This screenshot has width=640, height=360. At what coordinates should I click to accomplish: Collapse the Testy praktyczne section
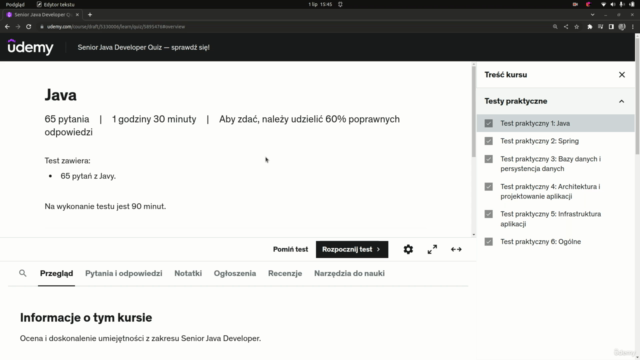[x=621, y=101]
